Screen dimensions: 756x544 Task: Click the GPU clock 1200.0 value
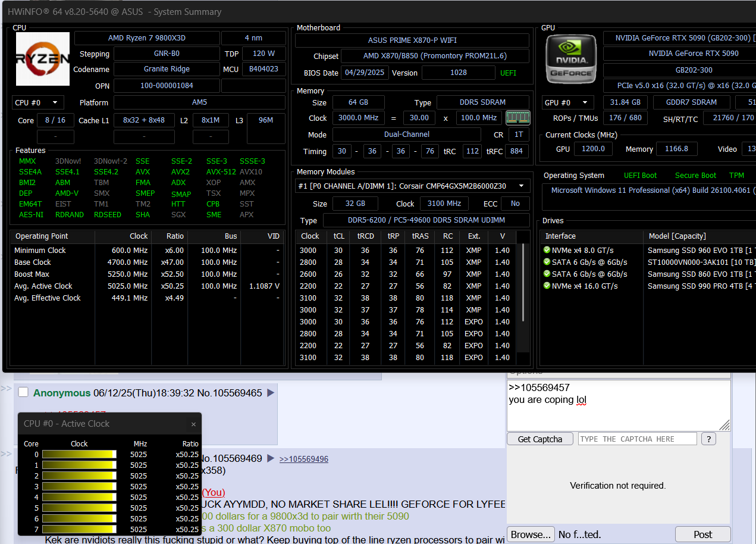[593, 149]
